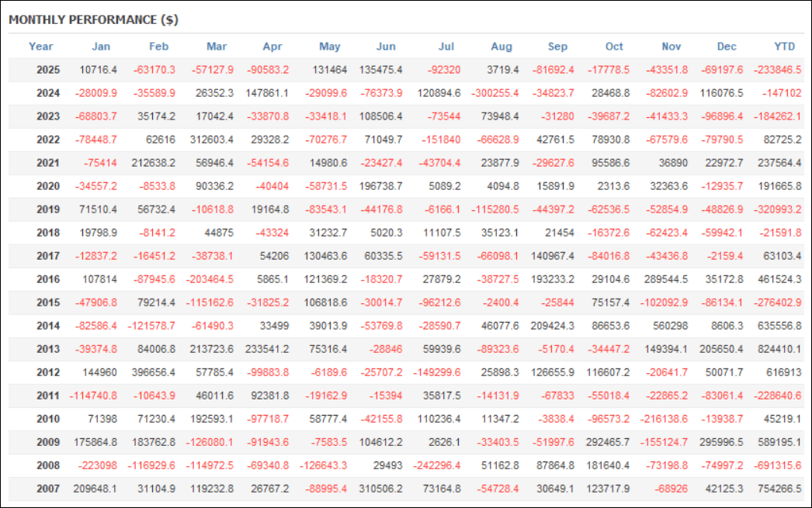
Task: Select the 2013 YTD value 824410.1
Action: 778,349
